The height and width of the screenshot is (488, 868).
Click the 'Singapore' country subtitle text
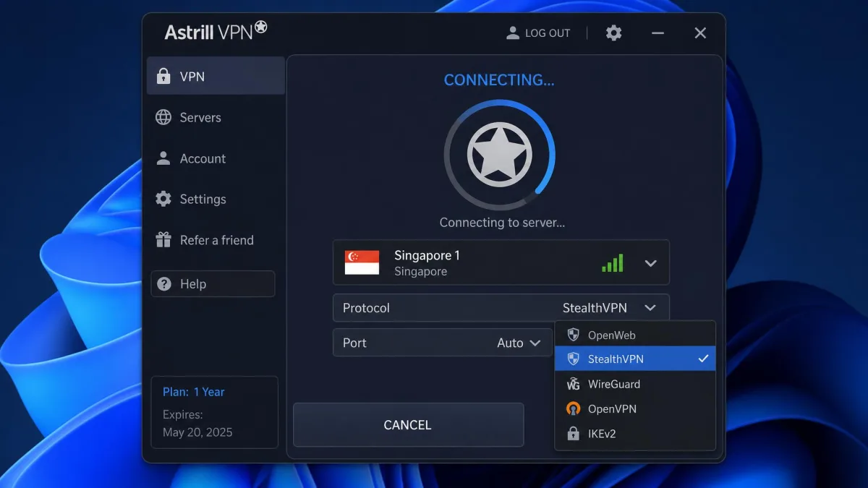point(420,272)
